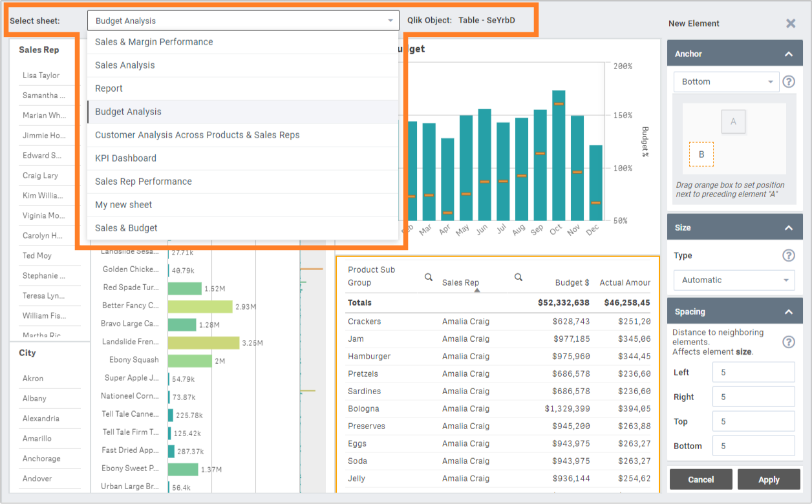Toggle the Select sheet dropdown arrow
Image resolution: width=812 pixels, height=504 pixels.
point(390,21)
